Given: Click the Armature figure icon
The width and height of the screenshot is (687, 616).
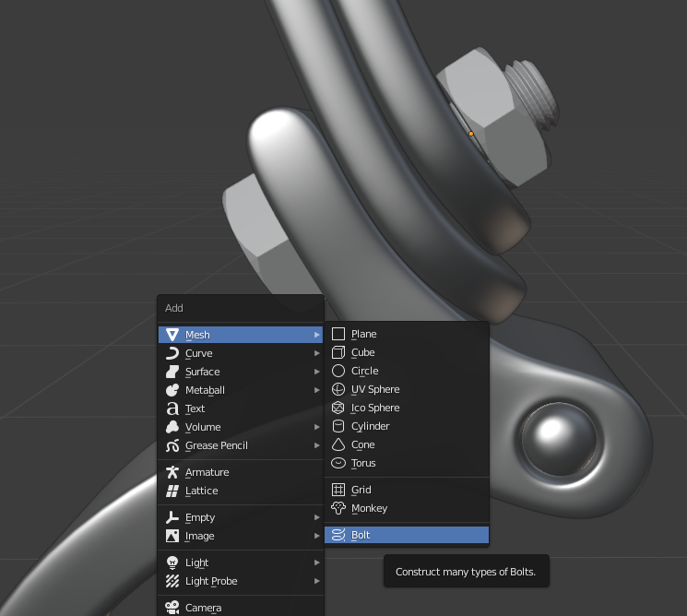Looking at the screenshot, I should click(172, 472).
